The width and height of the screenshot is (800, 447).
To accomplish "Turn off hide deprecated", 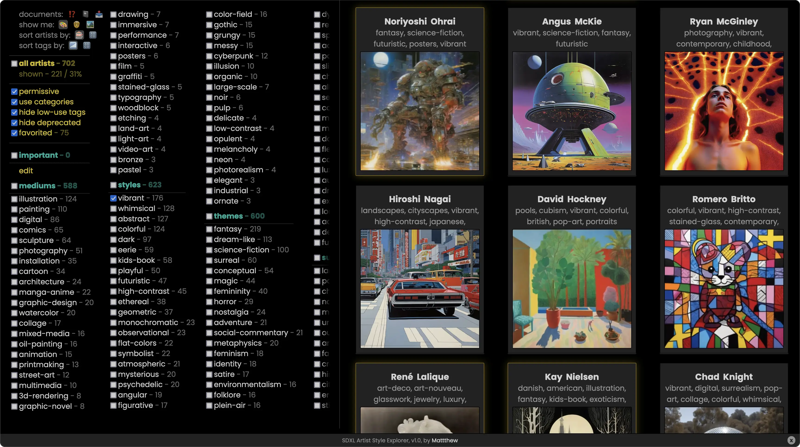I will 14,123.
